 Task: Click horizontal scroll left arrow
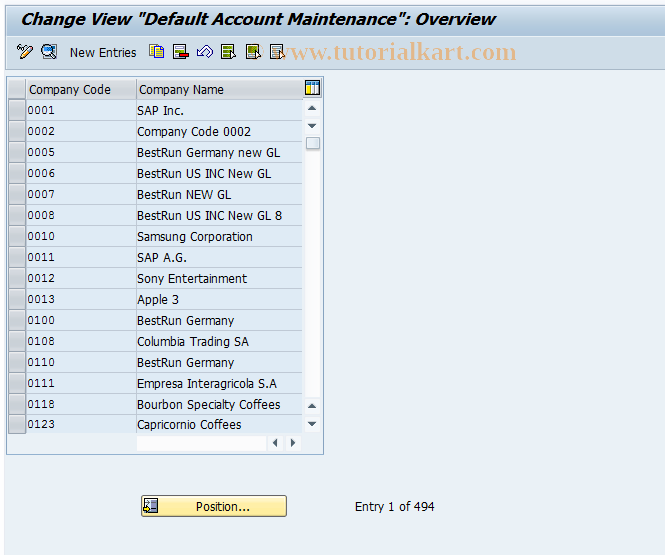click(x=275, y=443)
